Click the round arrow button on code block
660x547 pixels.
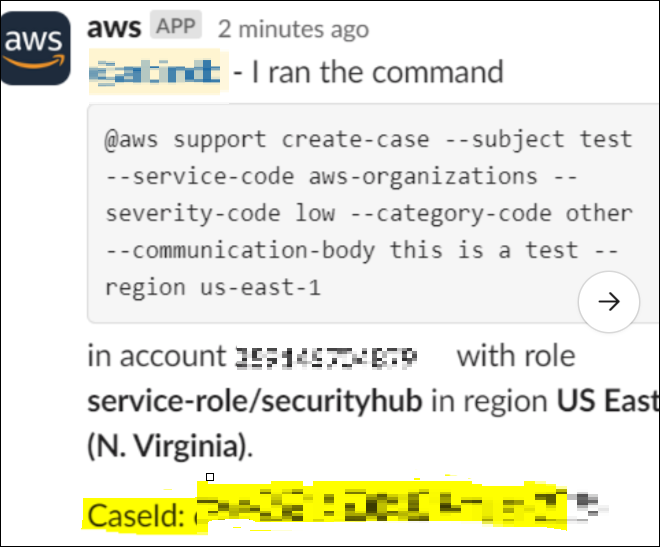[x=609, y=302]
